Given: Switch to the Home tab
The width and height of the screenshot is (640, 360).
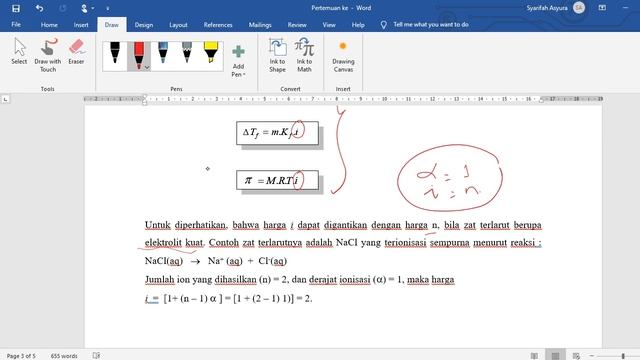Looking at the screenshot, I should 49,24.
